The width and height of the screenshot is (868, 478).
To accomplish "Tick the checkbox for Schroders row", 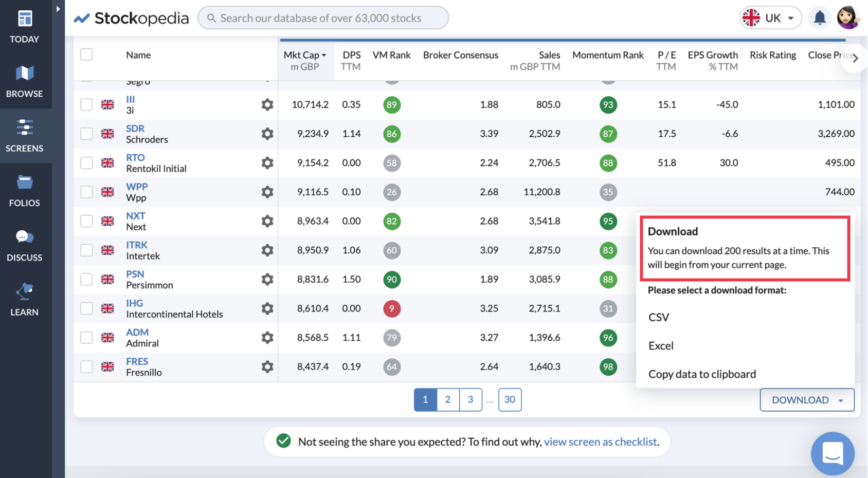I will 86,134.
